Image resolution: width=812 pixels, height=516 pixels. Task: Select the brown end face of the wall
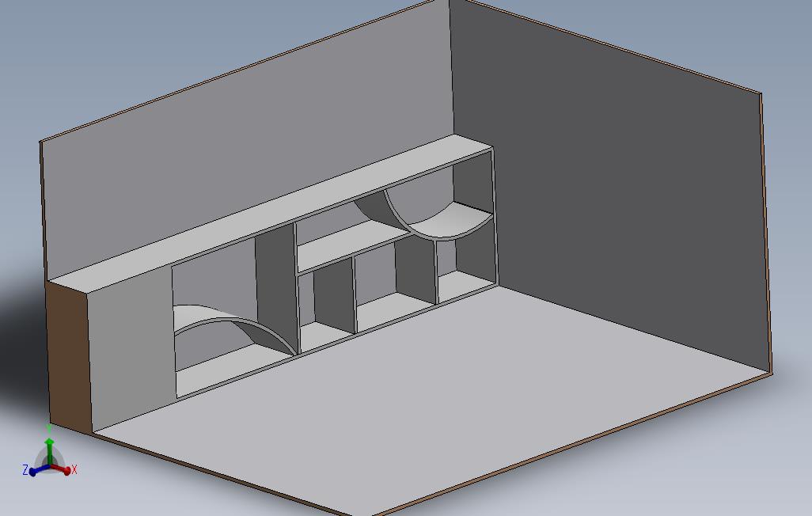tap(70, 358)
